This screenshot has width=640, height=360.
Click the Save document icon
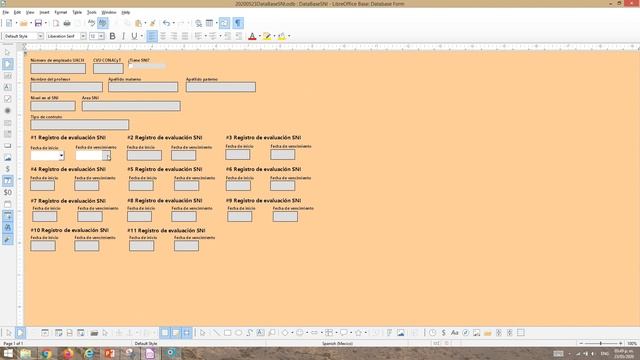pyautogui.click(x=38, y=23)
